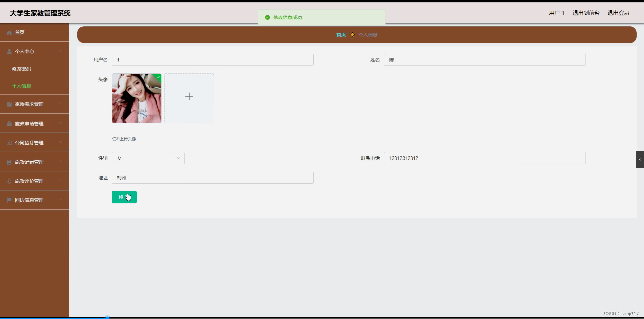Click the 施教申请管理 sidebar icon
The height and width of the screenshot is (319, 644).
tap(9, 123)
